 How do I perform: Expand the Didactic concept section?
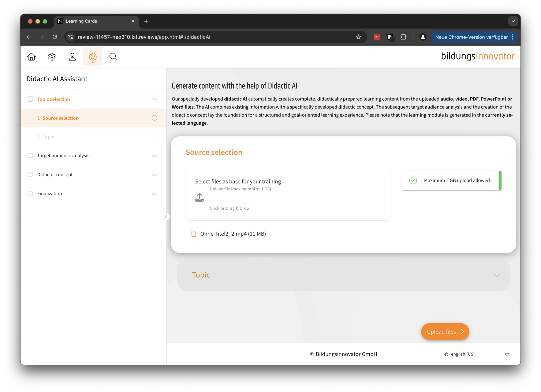154,175
